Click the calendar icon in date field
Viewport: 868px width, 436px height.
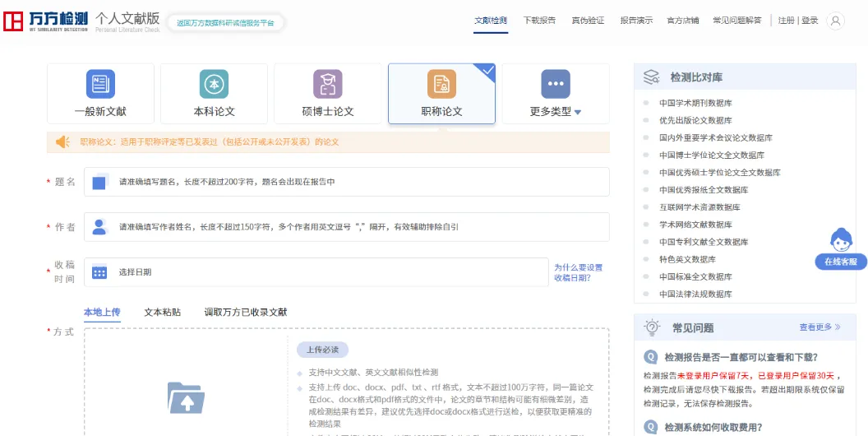pyautogui.click(x=99, y=272)
